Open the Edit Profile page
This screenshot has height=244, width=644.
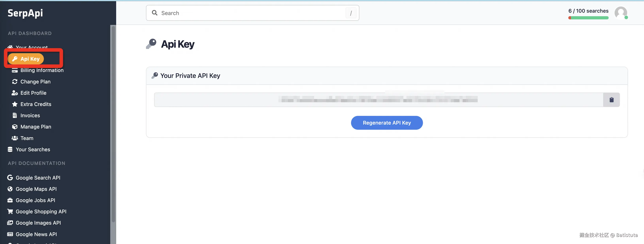click(x=33, y=93)
